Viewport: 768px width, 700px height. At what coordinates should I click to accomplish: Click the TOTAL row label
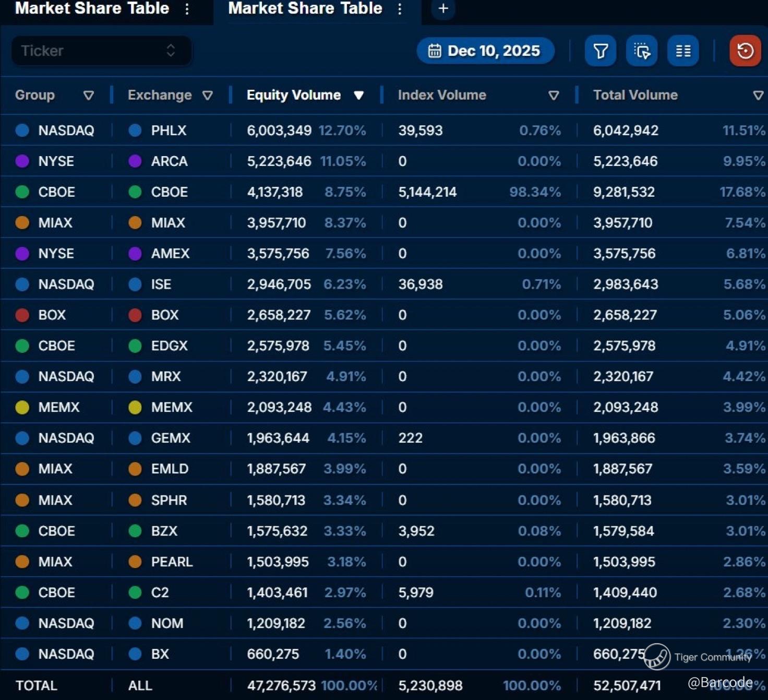point(36,685)
